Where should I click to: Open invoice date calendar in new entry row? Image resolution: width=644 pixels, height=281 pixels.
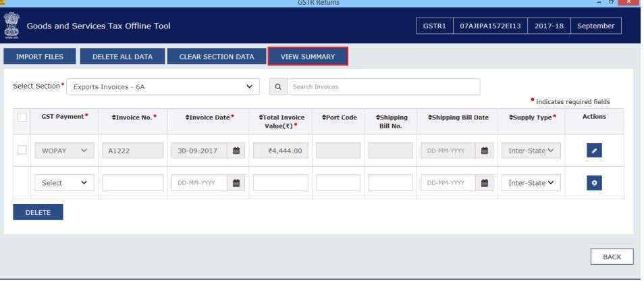pyautogui.click(x=237, y=183)
